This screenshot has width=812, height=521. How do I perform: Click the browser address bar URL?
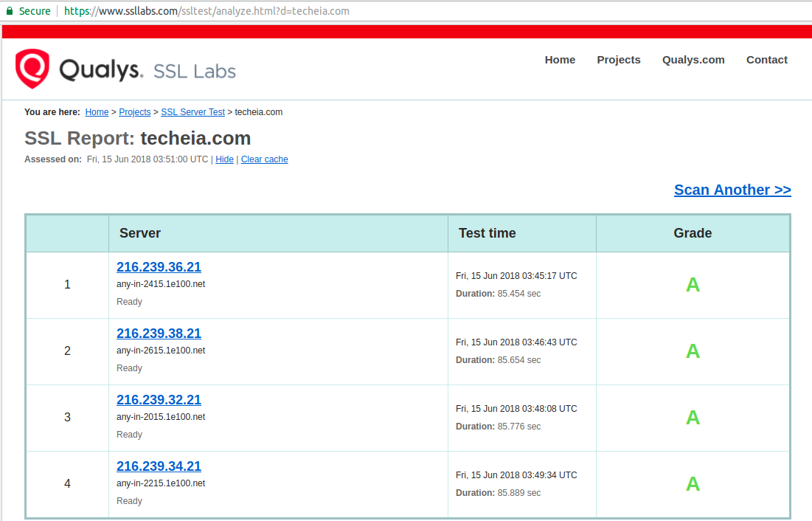[x=207, y=10]
